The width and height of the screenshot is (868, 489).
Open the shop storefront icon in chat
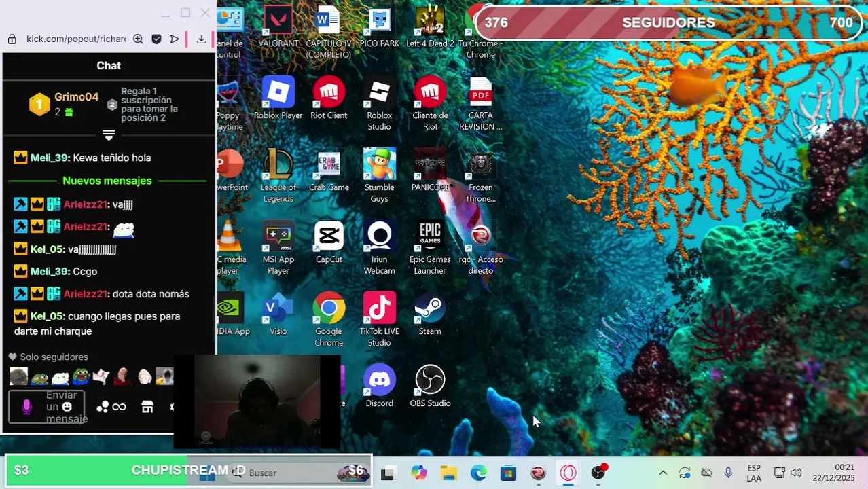tap(147, 407)
